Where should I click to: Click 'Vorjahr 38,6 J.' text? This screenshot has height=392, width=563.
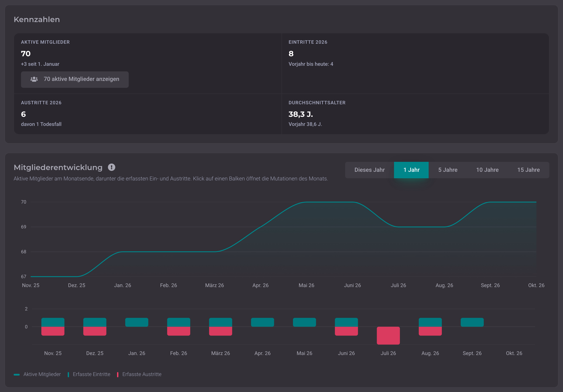tap(305, 124)
